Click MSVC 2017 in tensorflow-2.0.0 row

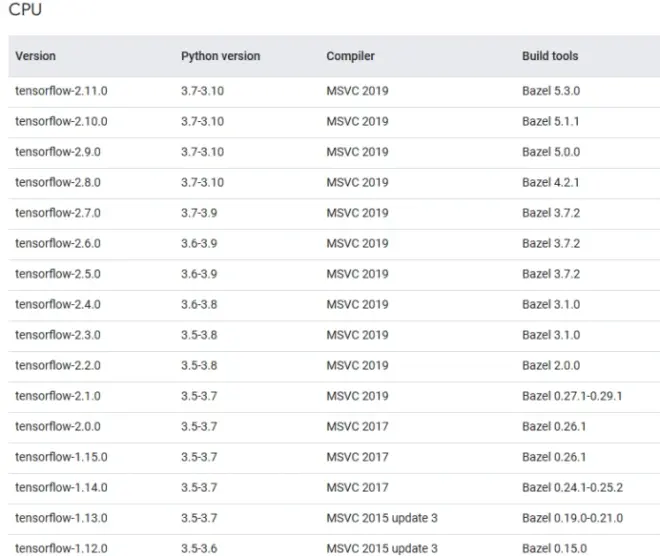[357, 427]
